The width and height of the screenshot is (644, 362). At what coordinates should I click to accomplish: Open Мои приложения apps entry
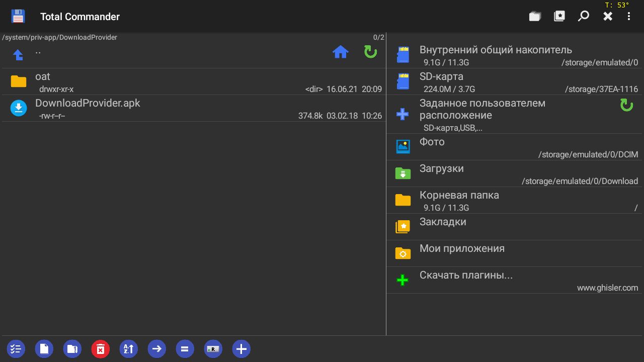click(515, 254)
